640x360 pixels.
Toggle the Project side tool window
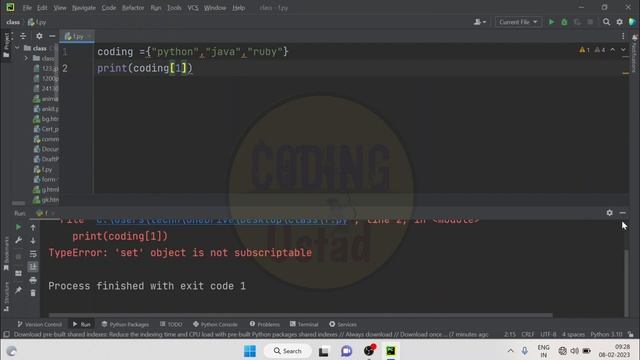pyautogui.click(x=6, y=45)
